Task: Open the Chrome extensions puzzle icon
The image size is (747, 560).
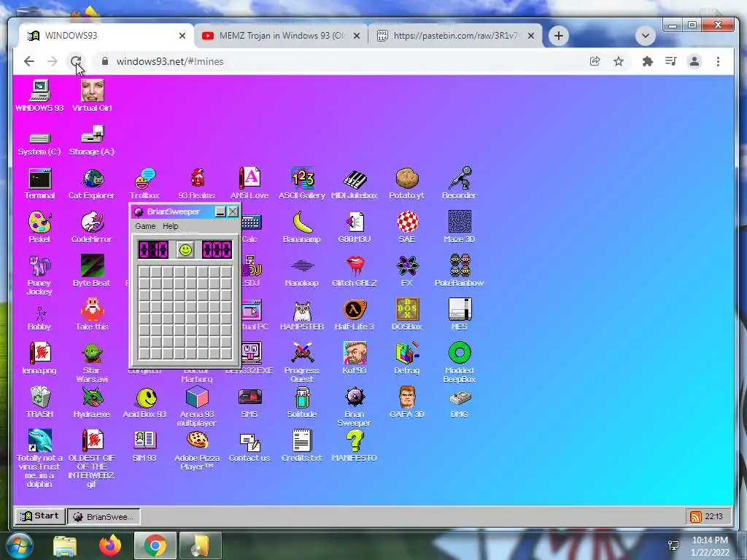Action: pos(647,61)
